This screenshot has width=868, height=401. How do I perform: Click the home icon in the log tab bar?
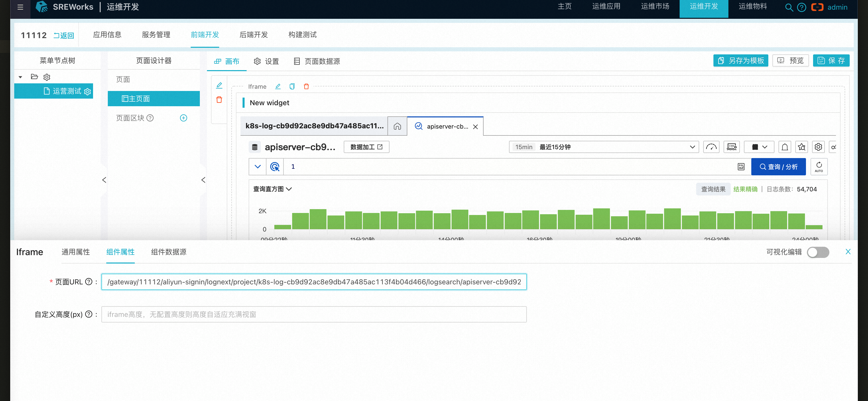[x=397, y=126]
